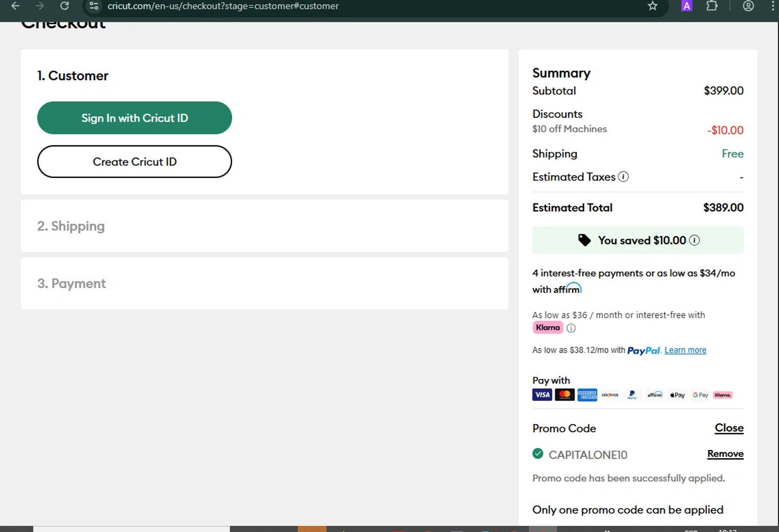Click the 1. Customer heading

pyautogui.click(x=73, y=76)
